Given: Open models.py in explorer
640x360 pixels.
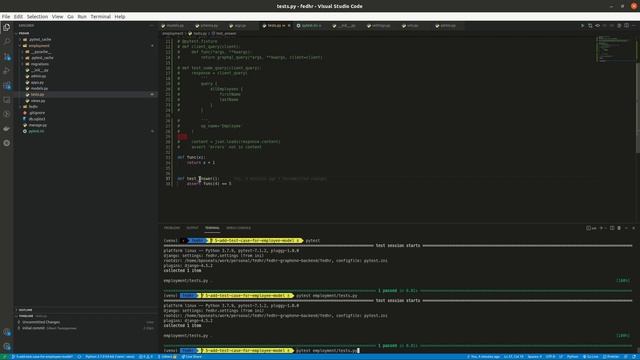Looking at the screenshot, I should click(x=39, y=88).
